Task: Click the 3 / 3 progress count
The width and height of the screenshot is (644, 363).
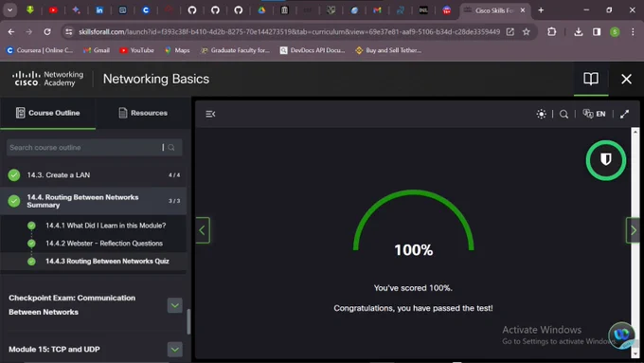Action: [x=174, y=201]
